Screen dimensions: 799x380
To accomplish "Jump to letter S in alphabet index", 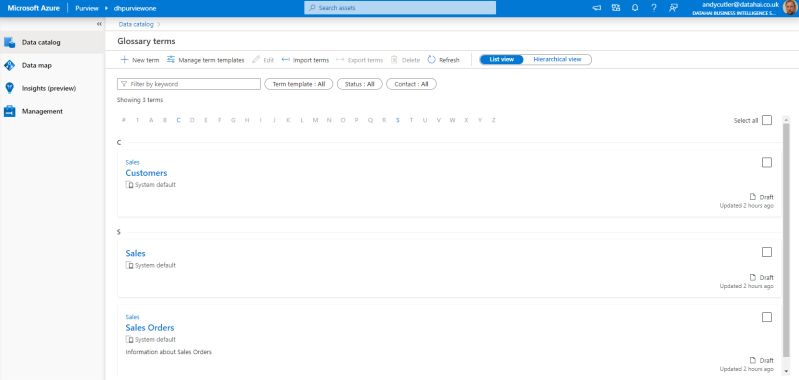I will coord(397,120).
